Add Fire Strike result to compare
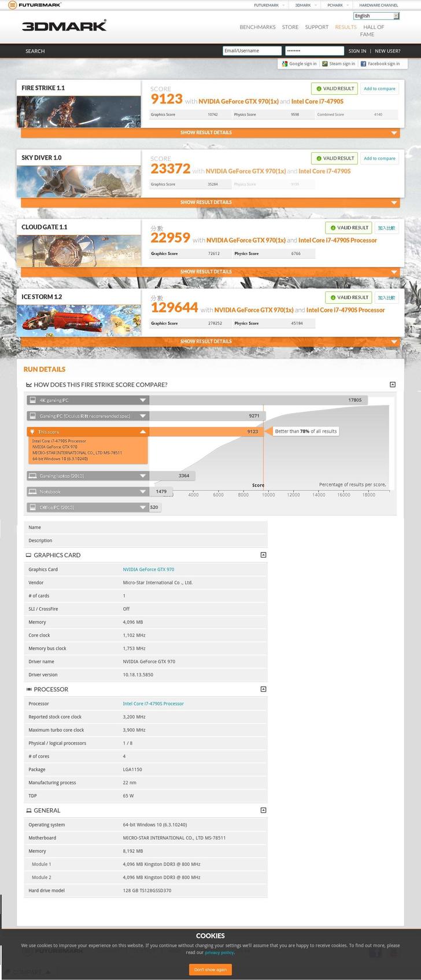 (x=379, y=89)
